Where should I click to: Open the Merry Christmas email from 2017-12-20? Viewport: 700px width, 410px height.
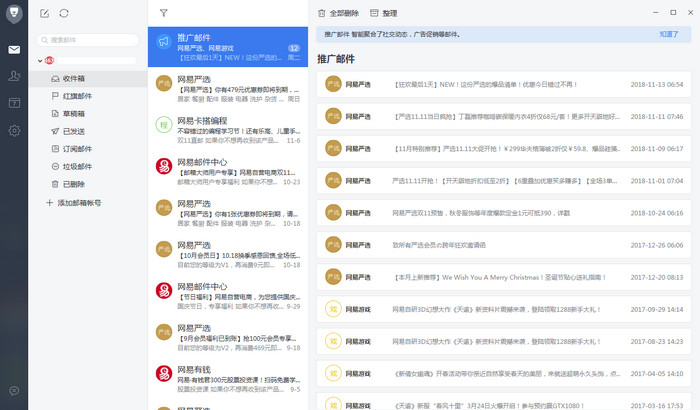[x=504, y=277]
